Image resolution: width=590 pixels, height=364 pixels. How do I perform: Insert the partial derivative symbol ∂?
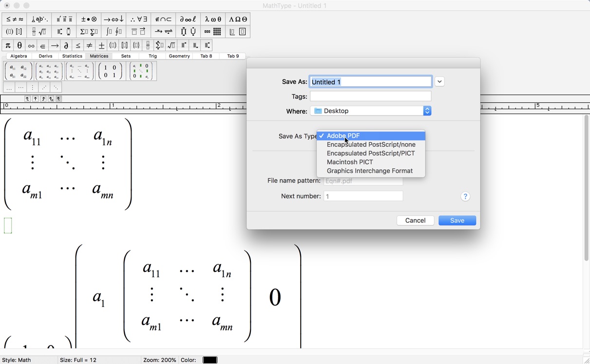point(66,45)
